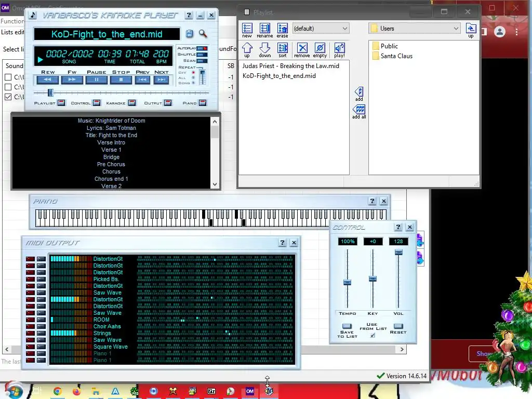Click lyrics scrollbar down arrow

coord(215,184)
